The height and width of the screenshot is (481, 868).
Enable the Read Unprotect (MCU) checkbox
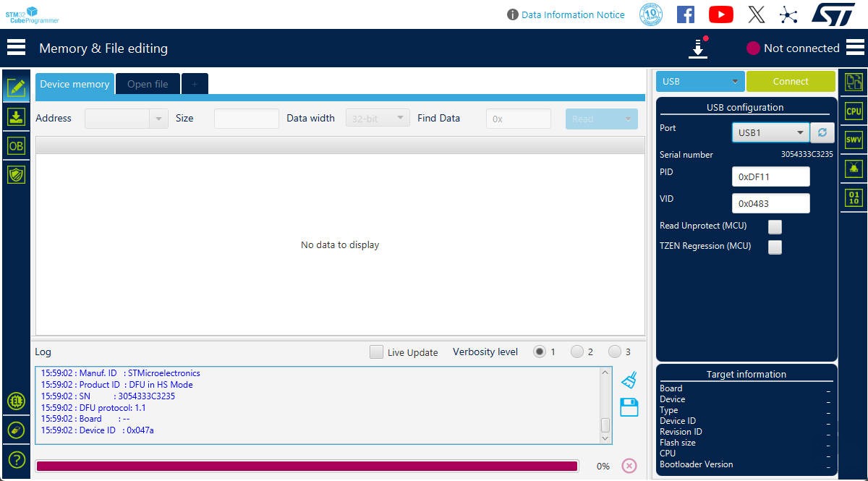tap(775, 227)
